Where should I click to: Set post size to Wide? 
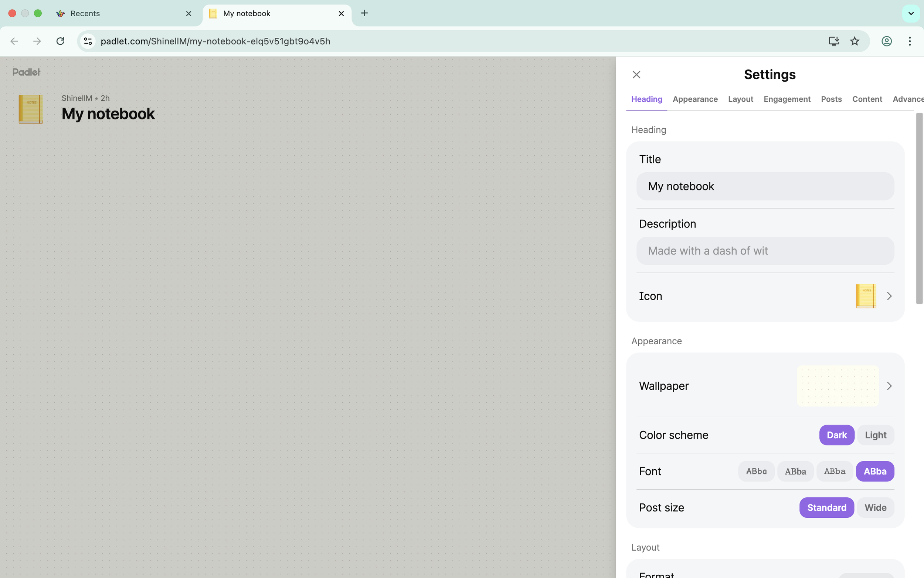[875, 508]
